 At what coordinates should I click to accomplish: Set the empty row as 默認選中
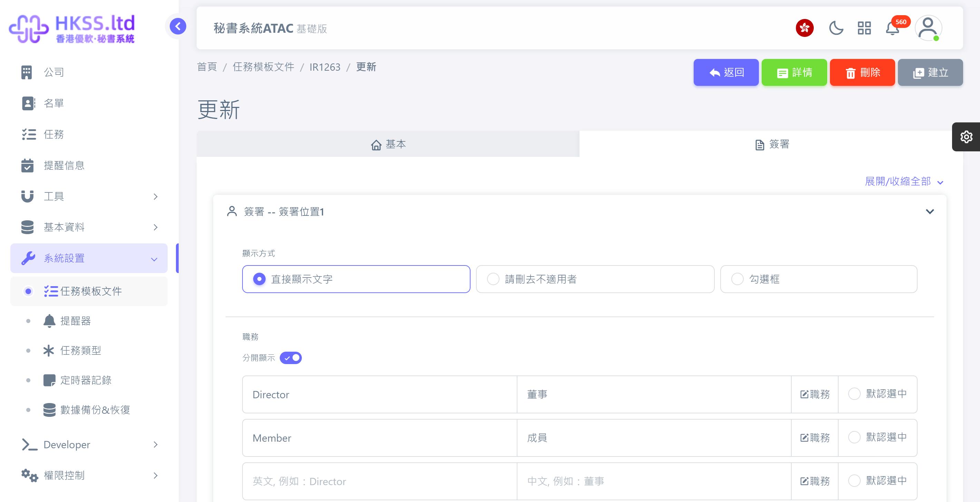854,481
